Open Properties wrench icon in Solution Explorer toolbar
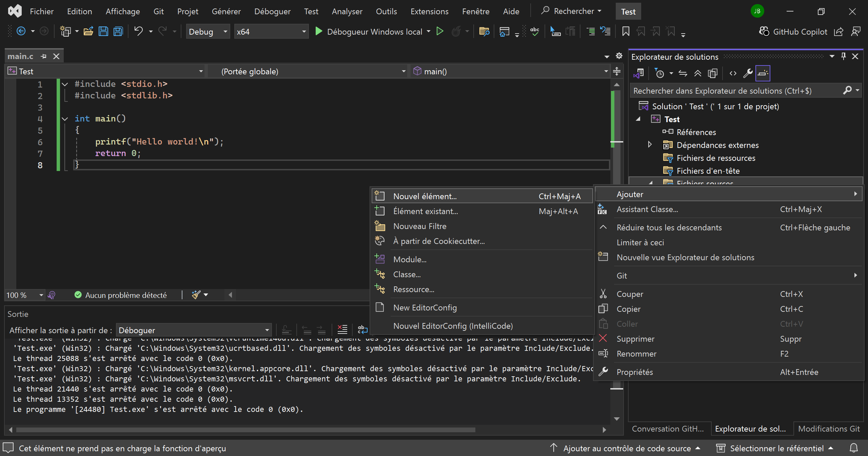 click(748, 73)
